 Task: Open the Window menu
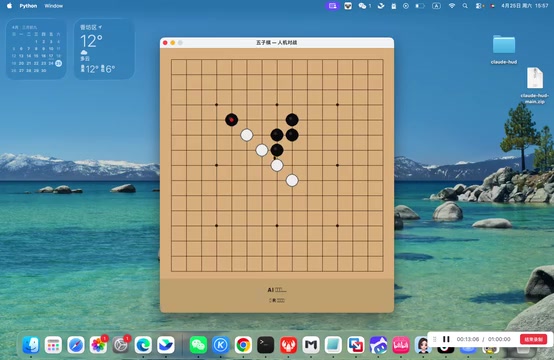tap(54, 6)
